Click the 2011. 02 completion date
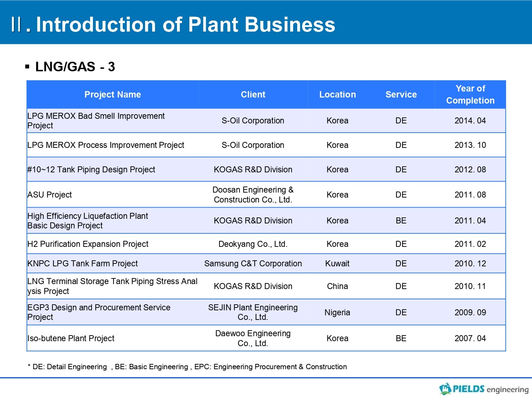This screenshot has height=399, width=532. (x=470, y=244)
